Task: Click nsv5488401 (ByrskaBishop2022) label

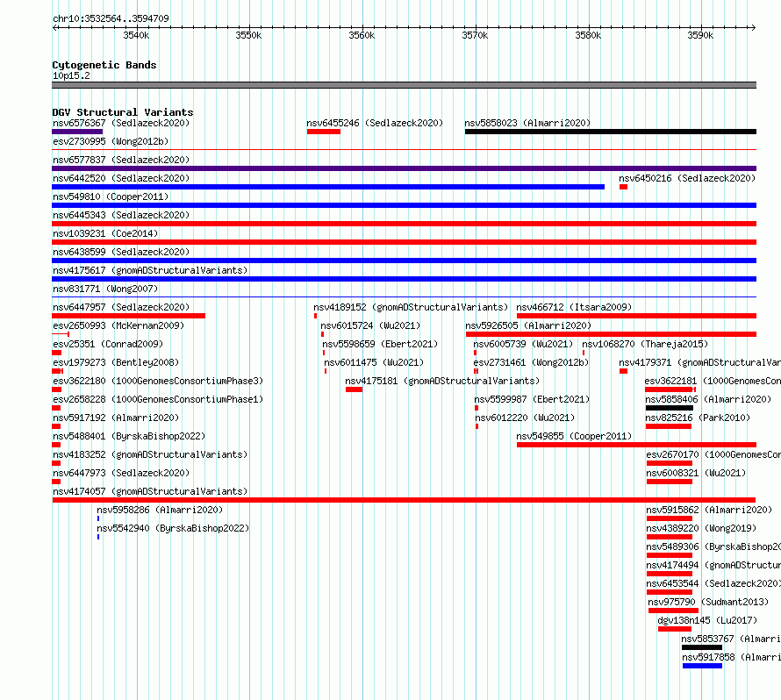Action: [x=129, y=436]
